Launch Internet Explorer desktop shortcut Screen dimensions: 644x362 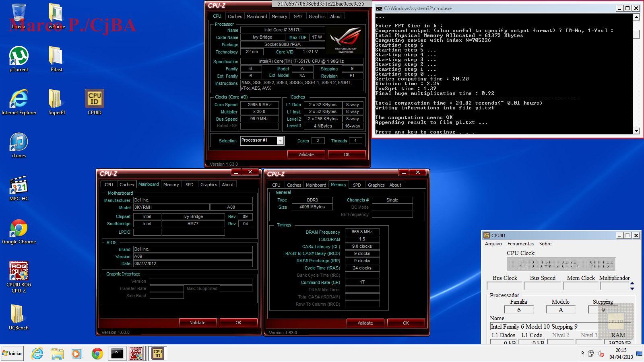click(19, 103)
